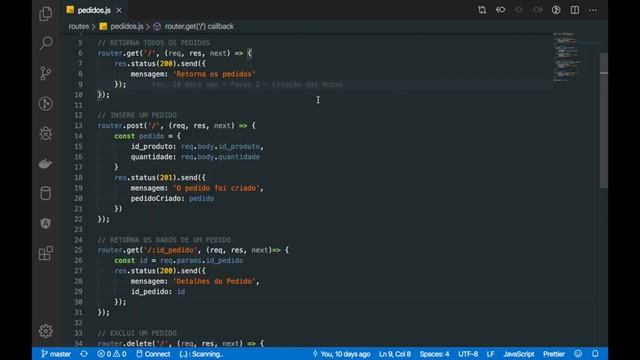Change language mode JavaScript

(518, 354)
